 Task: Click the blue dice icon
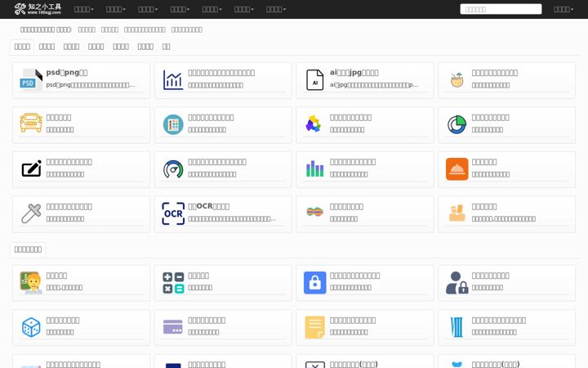point(31,327)
